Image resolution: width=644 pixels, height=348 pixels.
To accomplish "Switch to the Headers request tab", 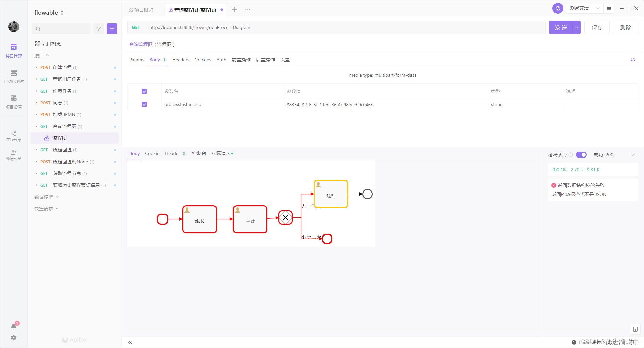I will [x=180, y=60].
